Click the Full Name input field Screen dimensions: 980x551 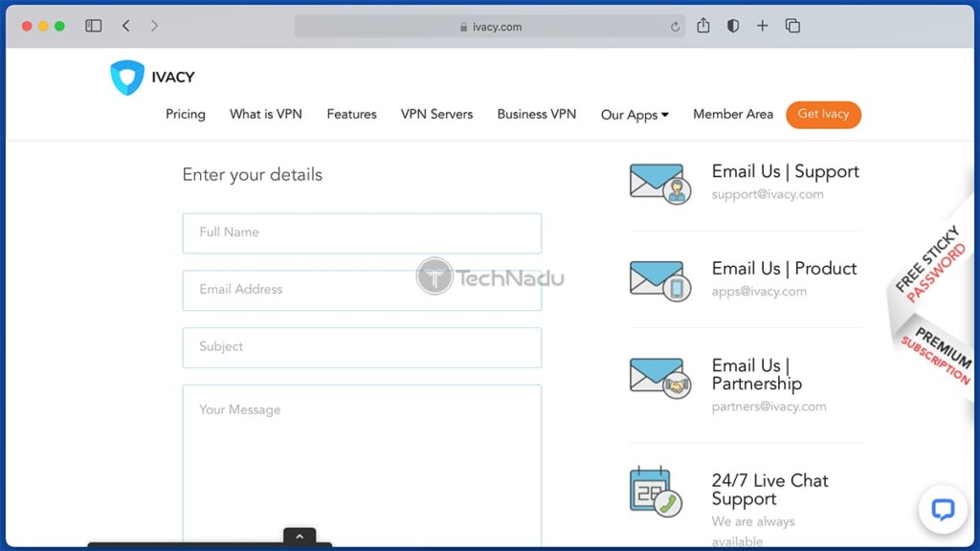[x=362, y=233]
